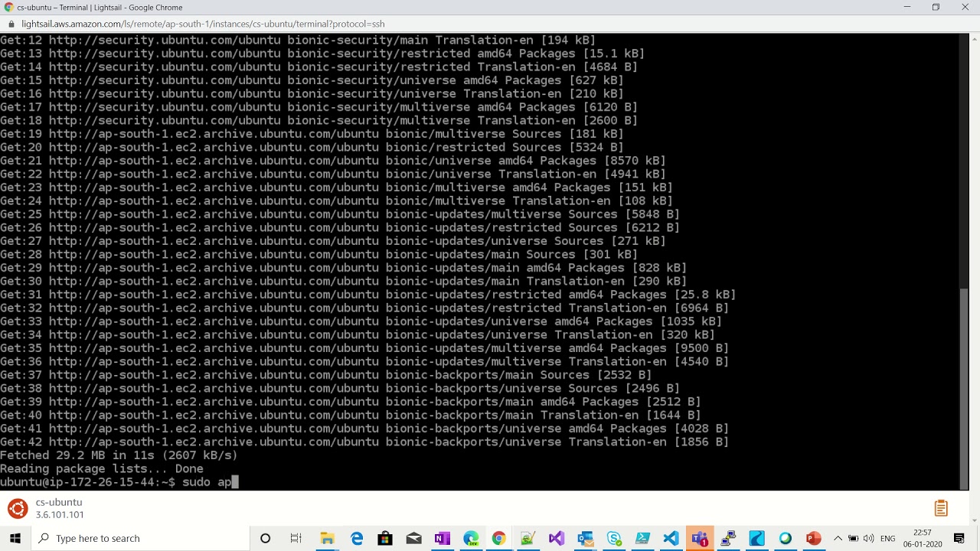Open File Explorer in the taskbar
This screenshot has height=551, width=980.
(x=327, y=539)
